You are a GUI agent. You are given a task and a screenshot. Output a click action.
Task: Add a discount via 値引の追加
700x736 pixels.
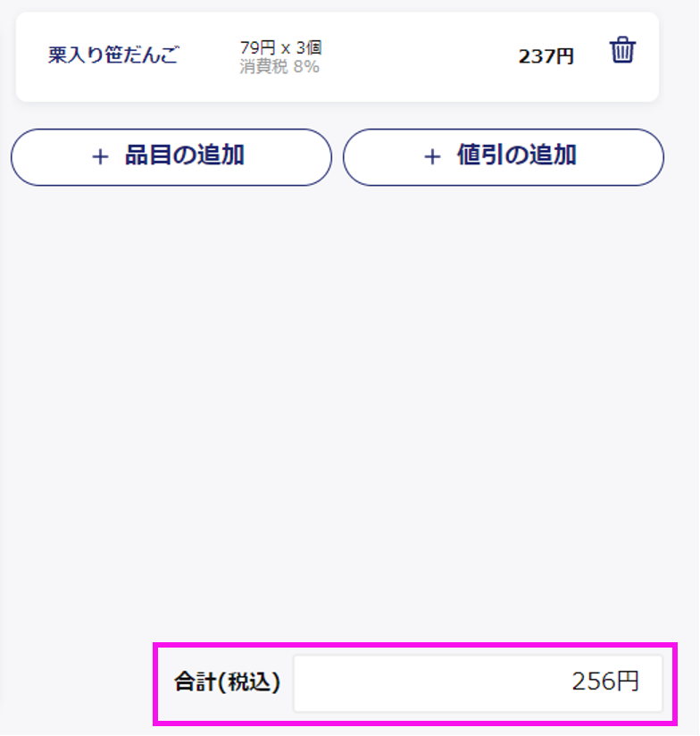[x=503, y=157]
